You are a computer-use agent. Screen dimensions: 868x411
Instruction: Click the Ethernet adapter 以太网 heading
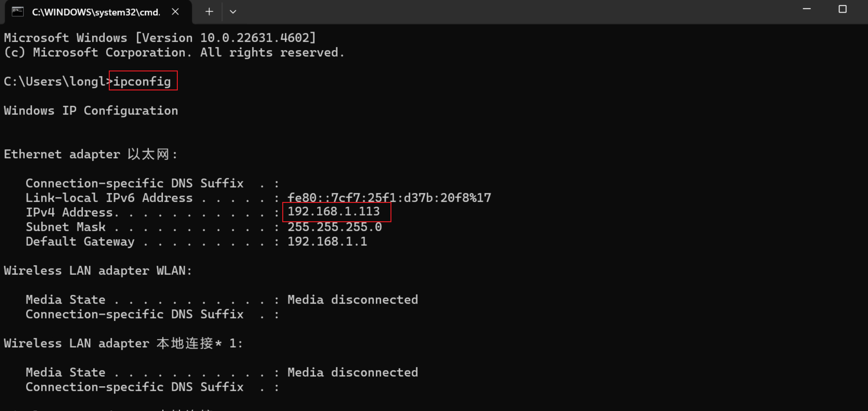click(x=90, y=154)
